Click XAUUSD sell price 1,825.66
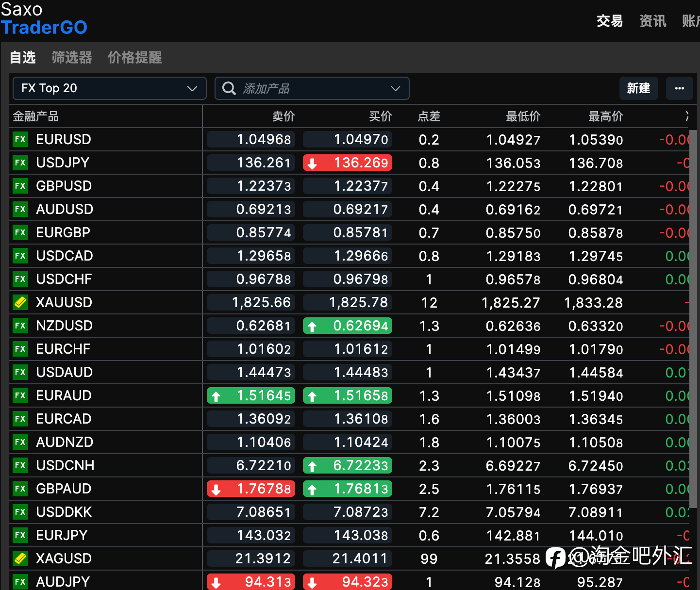700x590 pixels. pos(250,302)
